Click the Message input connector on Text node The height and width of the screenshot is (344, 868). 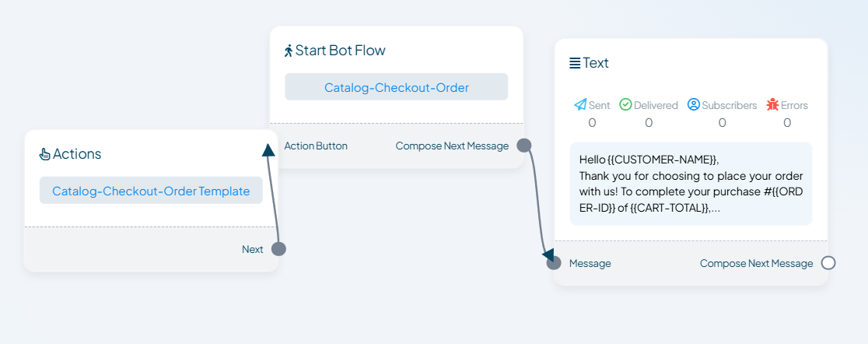click(x=554, y=263)
